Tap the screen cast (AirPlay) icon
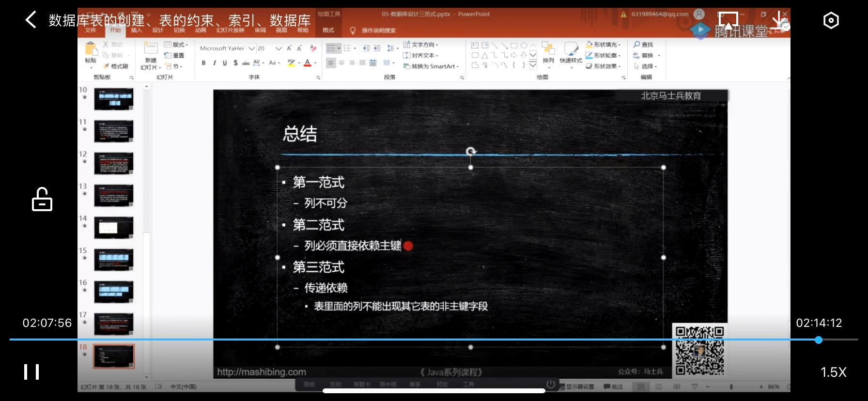 [x=728, y=20]
